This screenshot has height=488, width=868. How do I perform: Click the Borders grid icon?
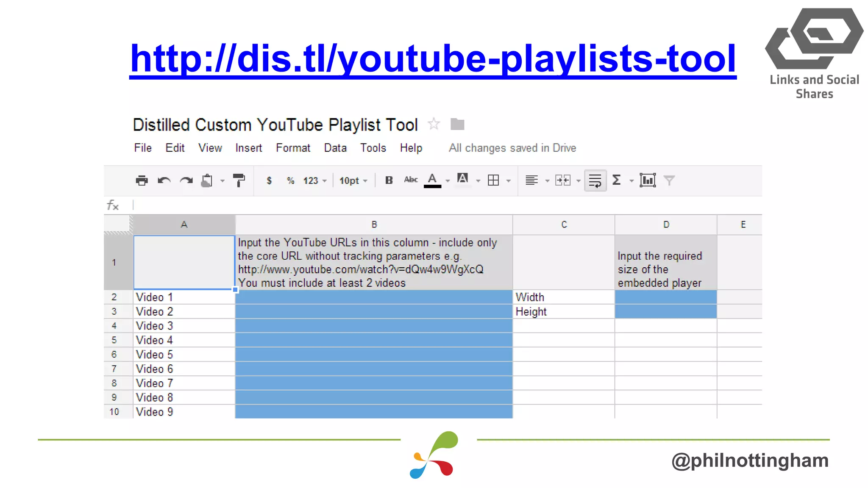(x=493, y=180)
